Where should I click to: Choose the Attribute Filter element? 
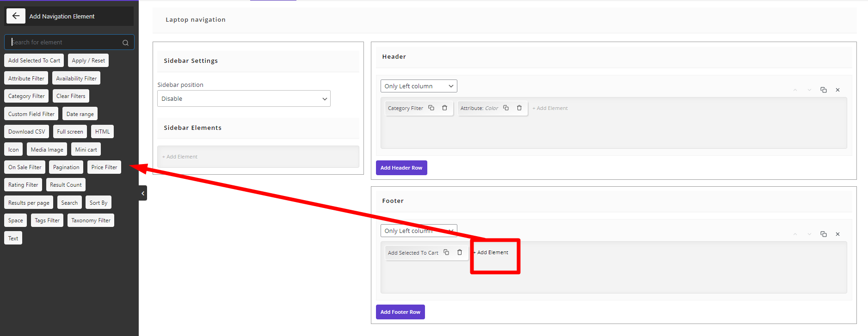[x=26, y=79]
